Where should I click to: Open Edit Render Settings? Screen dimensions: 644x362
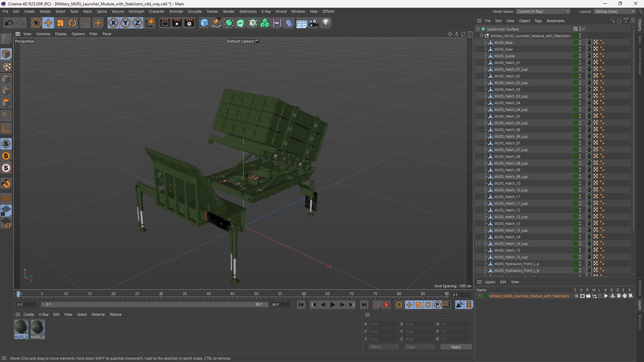189,23
